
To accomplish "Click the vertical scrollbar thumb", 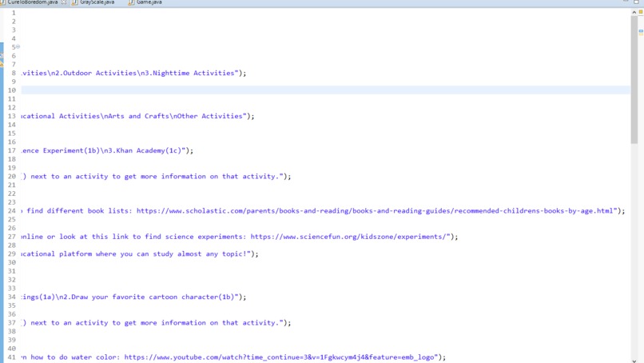I will pyautogui.click(x=634, y=80).
